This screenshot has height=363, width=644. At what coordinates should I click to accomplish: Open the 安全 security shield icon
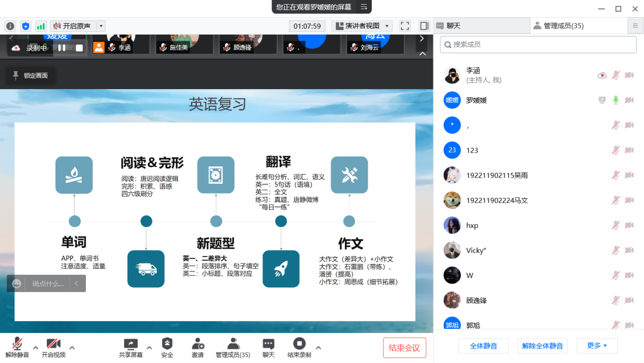click(167, 347)
